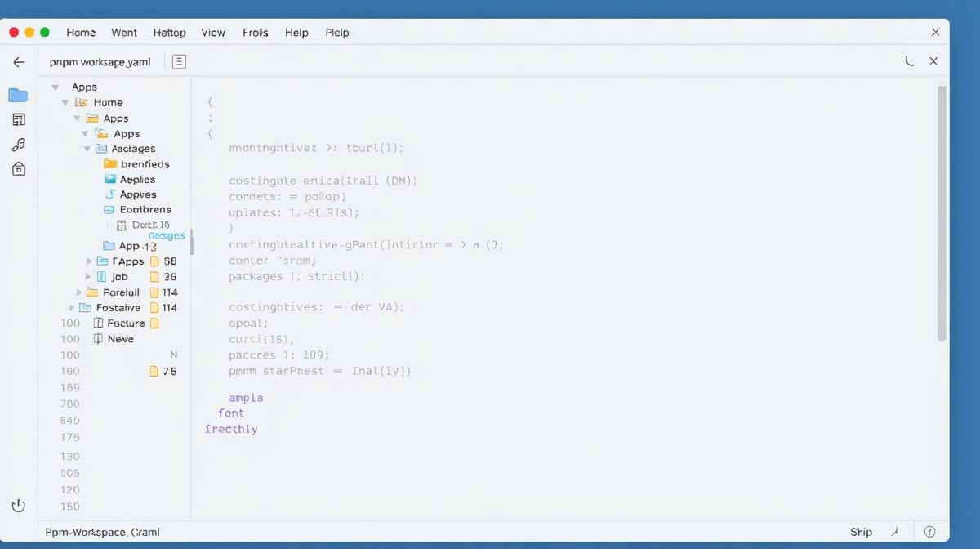Click the file tree panel scrollbar thumb
This screenshot has width=980, height=549.
[192, 242]
